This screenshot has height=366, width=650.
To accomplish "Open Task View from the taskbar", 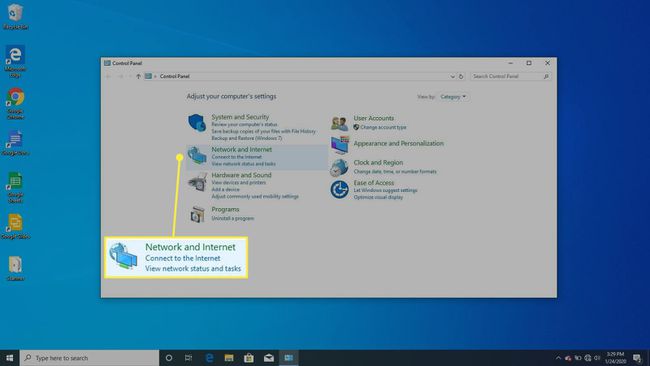I will point(188,358).
